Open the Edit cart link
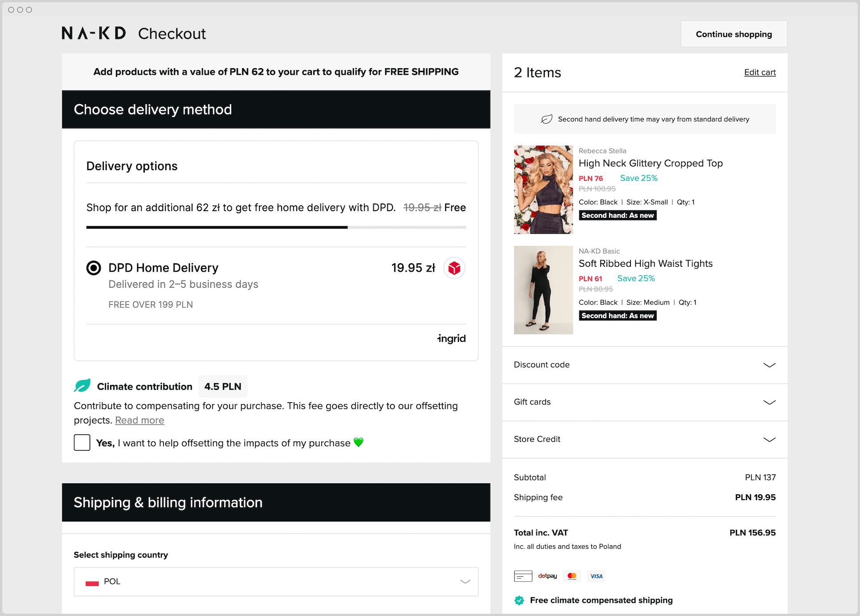Screen dimensions: 860x616 pyautogui.click(x=760, y=72)
